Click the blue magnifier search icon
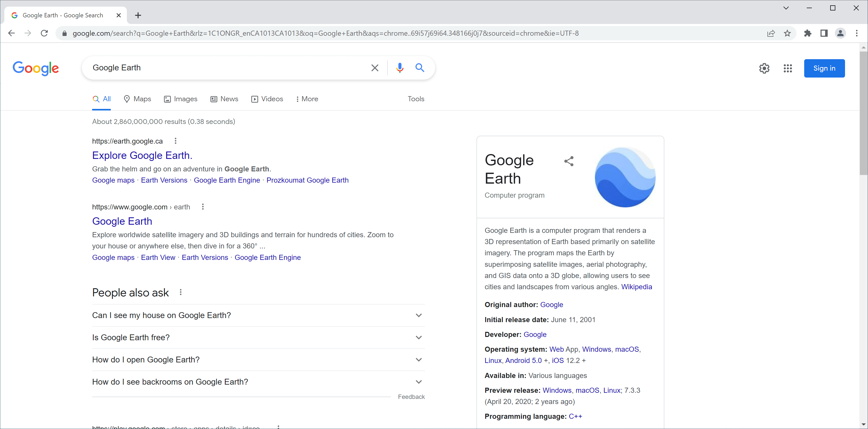Viewport: 868px width, 429px height. 420,68
